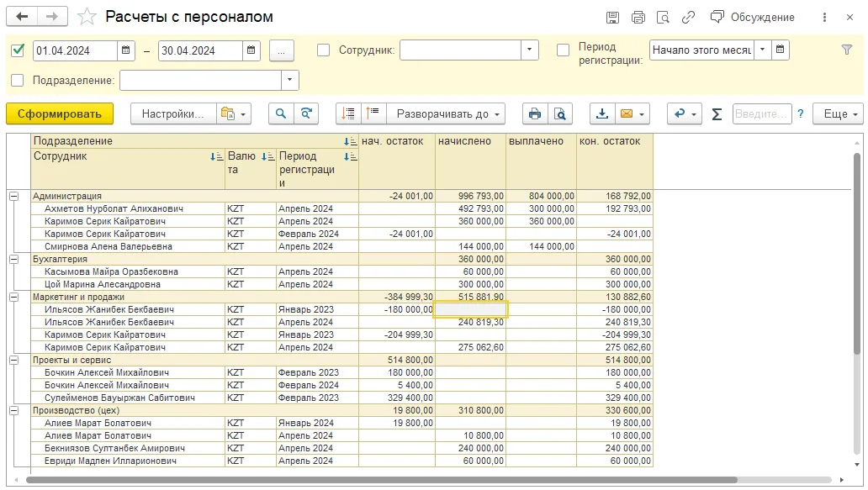
Task: Open start date calendar picker
Action: pos(125,50)
